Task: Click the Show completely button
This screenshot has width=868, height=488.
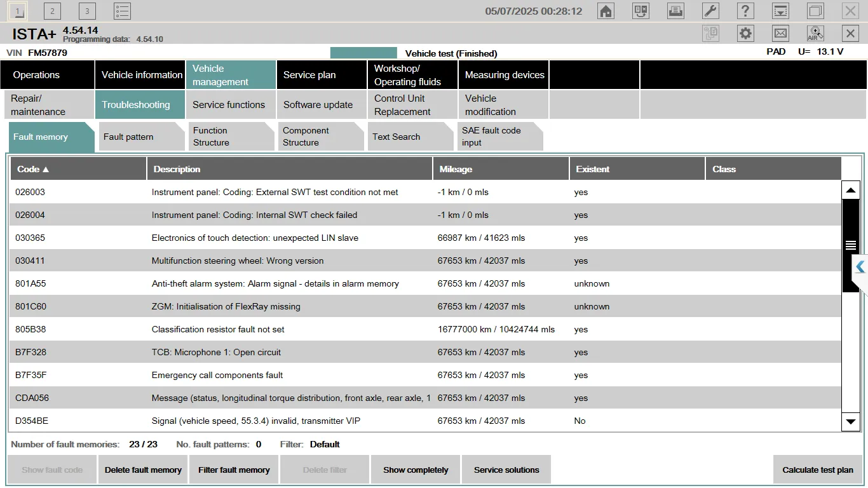Action: point(416,470)
